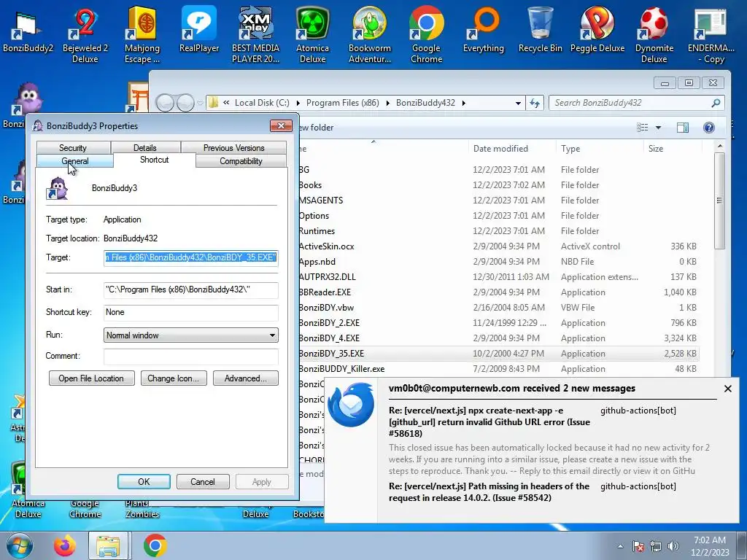Launch Bejeweled 2 Deluxe desktop icon

(x=85, y=36)
